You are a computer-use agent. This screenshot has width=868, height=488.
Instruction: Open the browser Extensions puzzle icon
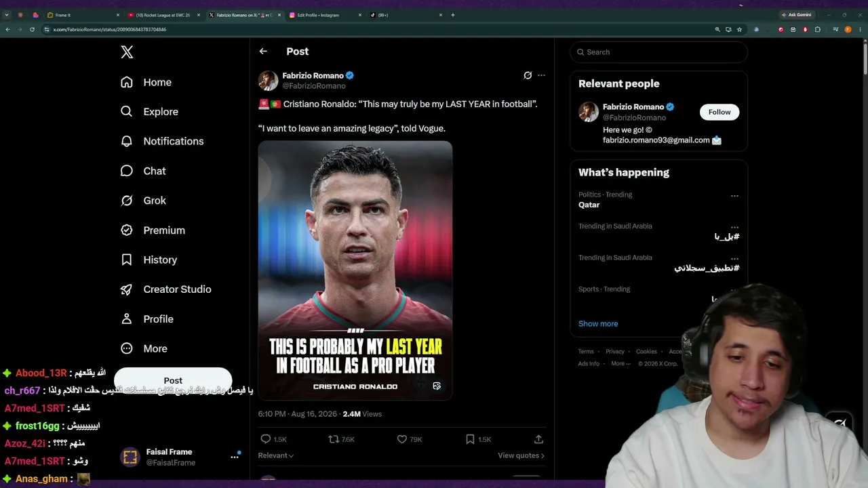818,30
